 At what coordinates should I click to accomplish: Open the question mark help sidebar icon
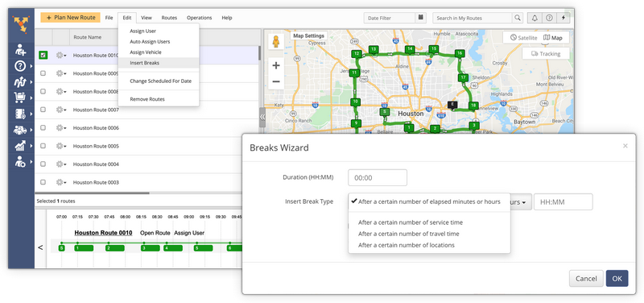pyautogui.click(x=21, y=66)
